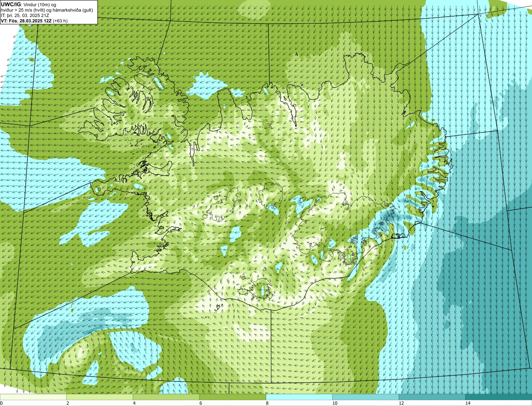Viewport: 532px width, 406px height.
Task: Click the legend scale value "8"
Action: pyautogui.click(x=267, y=403)
